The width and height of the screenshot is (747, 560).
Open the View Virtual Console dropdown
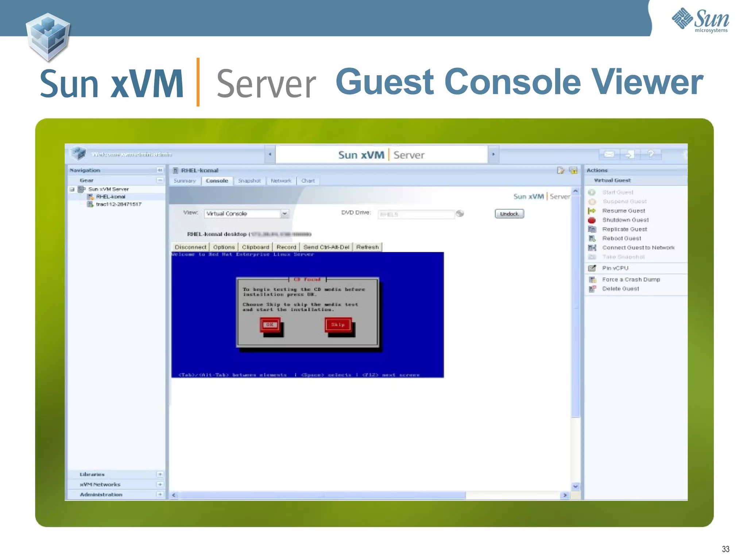pyautogui.click(x=285, y=214)
